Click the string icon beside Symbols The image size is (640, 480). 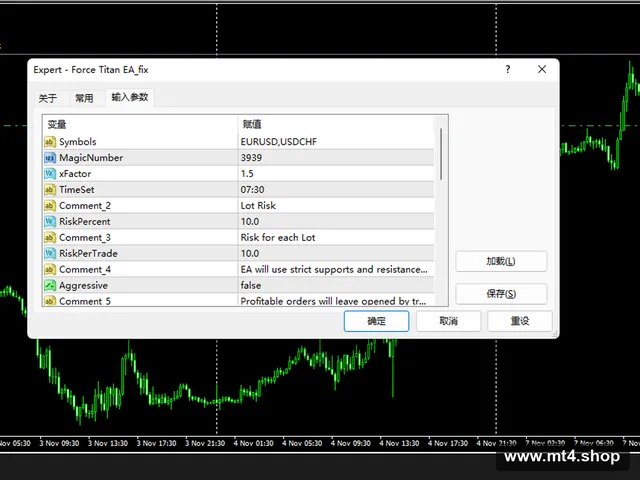click(50, 142)
